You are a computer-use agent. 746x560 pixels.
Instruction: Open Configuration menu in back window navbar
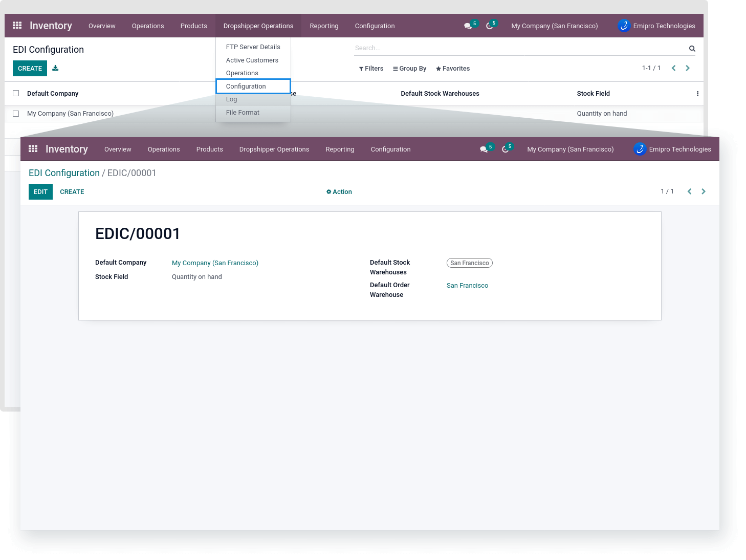click(x=375, y=26)
